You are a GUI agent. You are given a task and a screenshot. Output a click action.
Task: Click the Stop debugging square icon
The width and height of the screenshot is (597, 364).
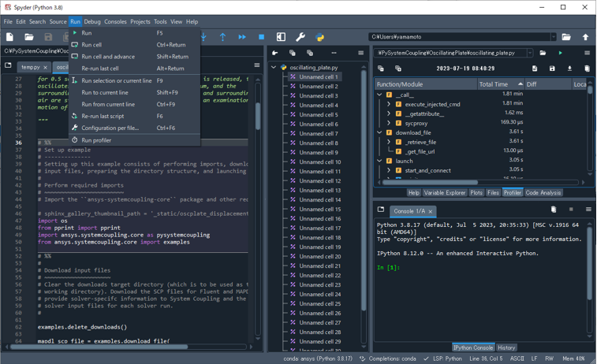pos(262,37)
